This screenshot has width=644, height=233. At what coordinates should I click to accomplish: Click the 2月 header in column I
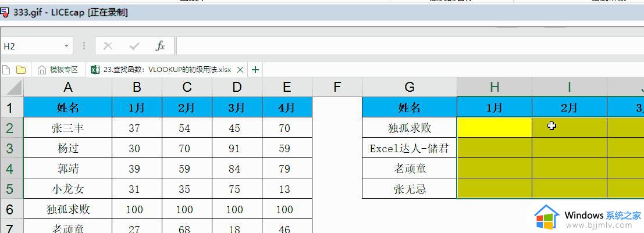(570, 107)
